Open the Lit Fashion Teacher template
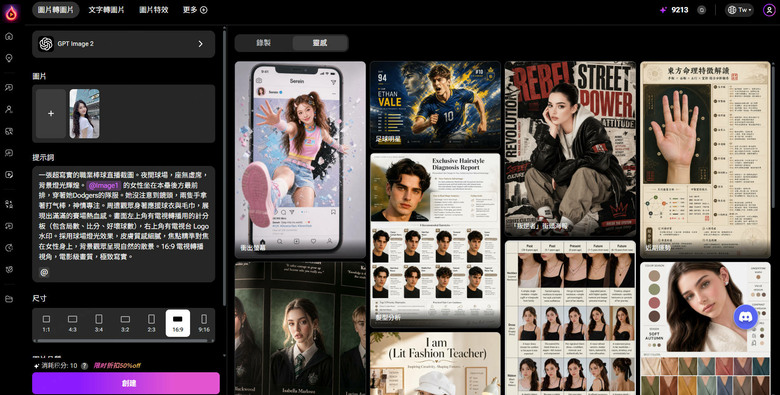Screen dimensions: 780x395 point(435,364)
